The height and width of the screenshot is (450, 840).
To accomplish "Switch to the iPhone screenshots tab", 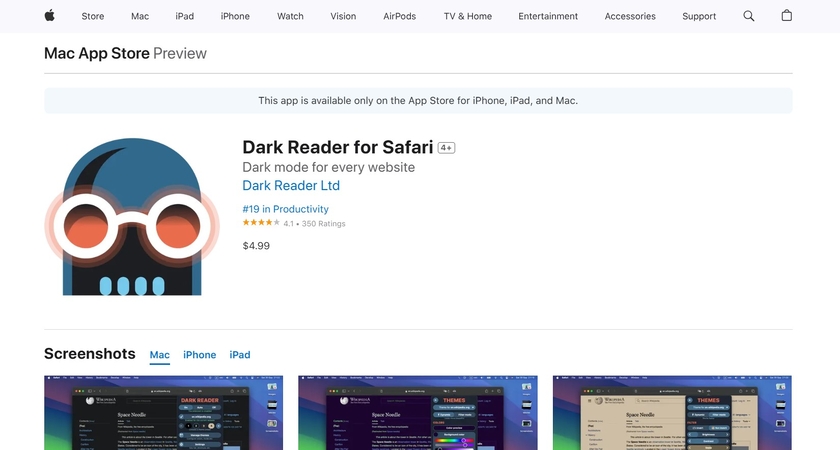I will [199, 355].
